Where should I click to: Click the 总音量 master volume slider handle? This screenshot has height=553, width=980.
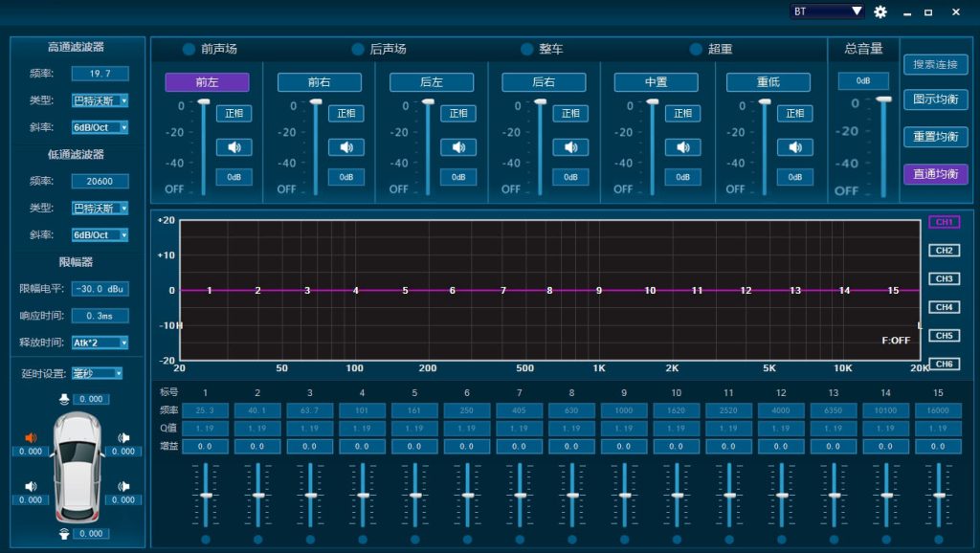[883, 100]
